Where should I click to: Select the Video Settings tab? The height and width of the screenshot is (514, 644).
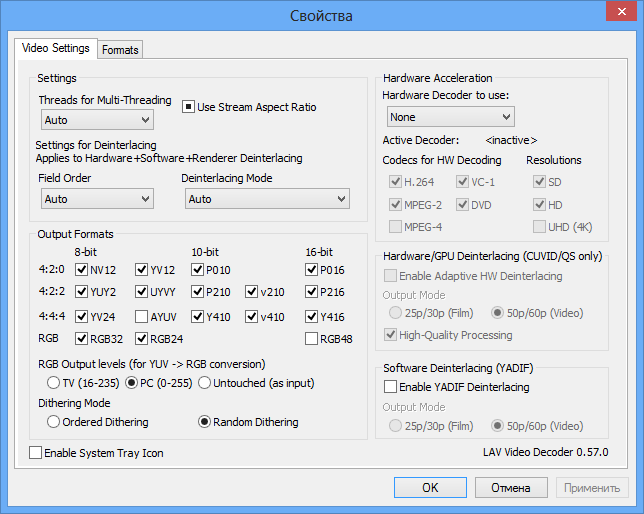[55, 48]
